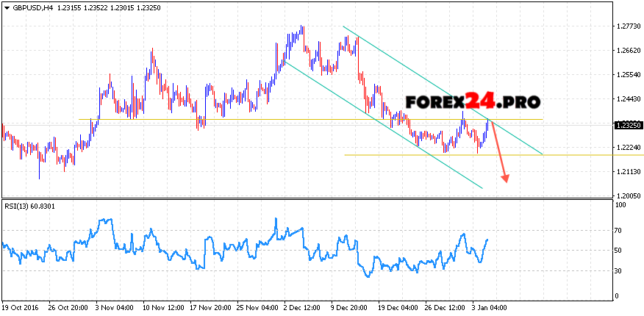The height and width of the screenshot is (316, 644).
Task: Jump to the 3 Jan 04:00 time label
Action: (490, 308)
